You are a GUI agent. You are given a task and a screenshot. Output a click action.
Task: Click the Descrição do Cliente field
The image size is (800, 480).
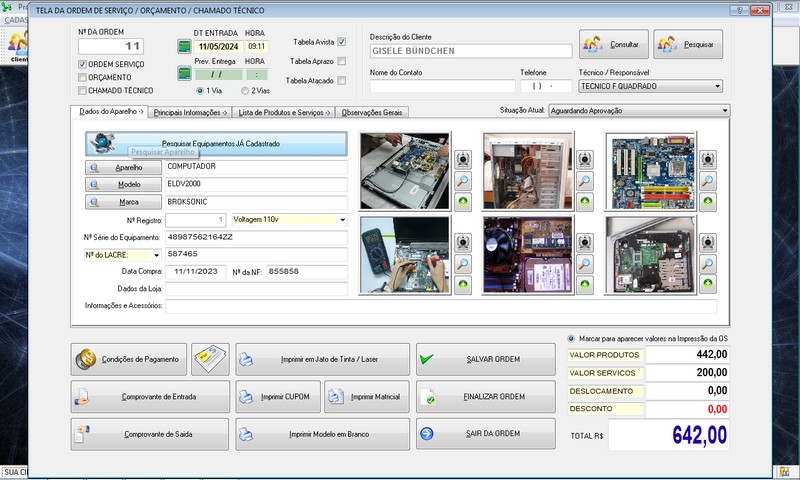pos(471,51)
